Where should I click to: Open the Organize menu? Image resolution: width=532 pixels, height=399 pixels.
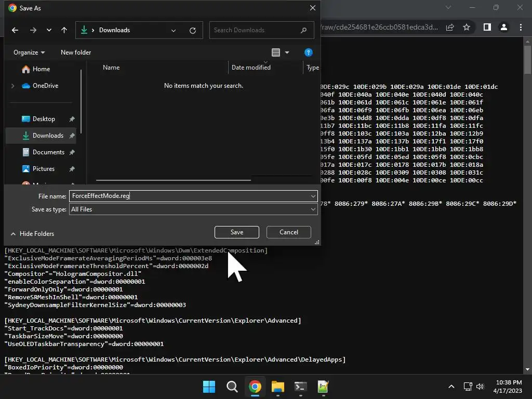coord(29,52)
